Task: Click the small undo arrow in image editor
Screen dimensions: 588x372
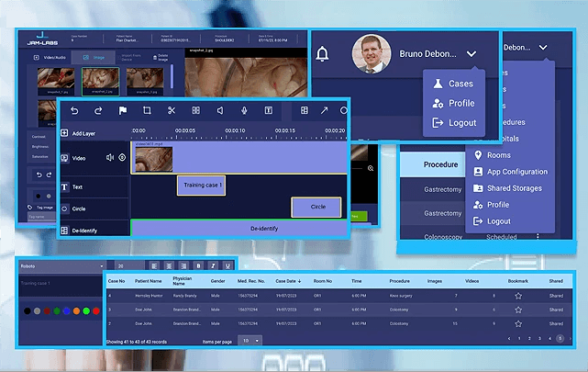Action: point(39,175)
